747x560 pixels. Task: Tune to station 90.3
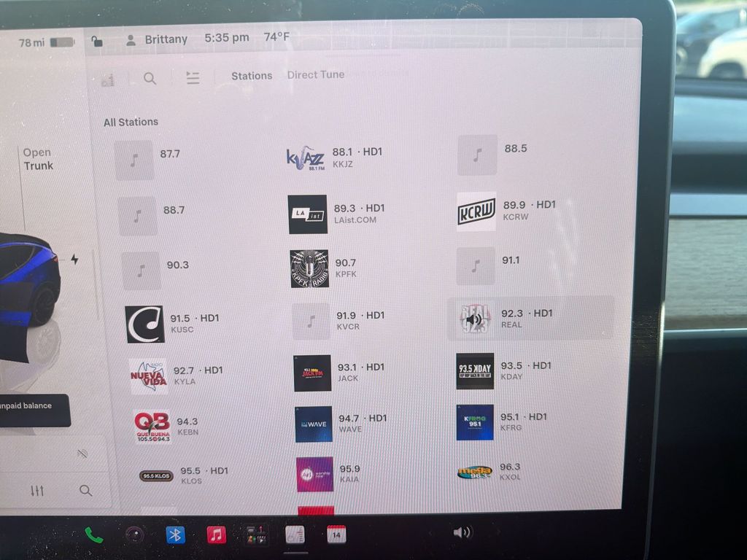pyautogui.click(x=155, y=271)
